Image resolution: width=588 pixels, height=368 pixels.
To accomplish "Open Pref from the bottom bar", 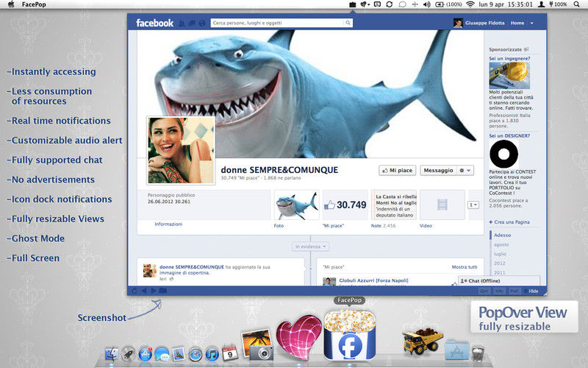I will click(x=514, y=291).
